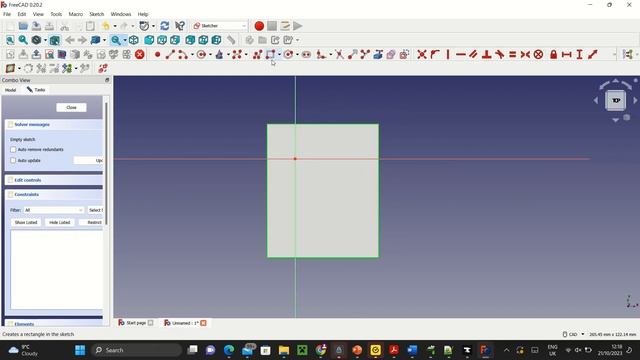Open the File menu

coord(7,14)
